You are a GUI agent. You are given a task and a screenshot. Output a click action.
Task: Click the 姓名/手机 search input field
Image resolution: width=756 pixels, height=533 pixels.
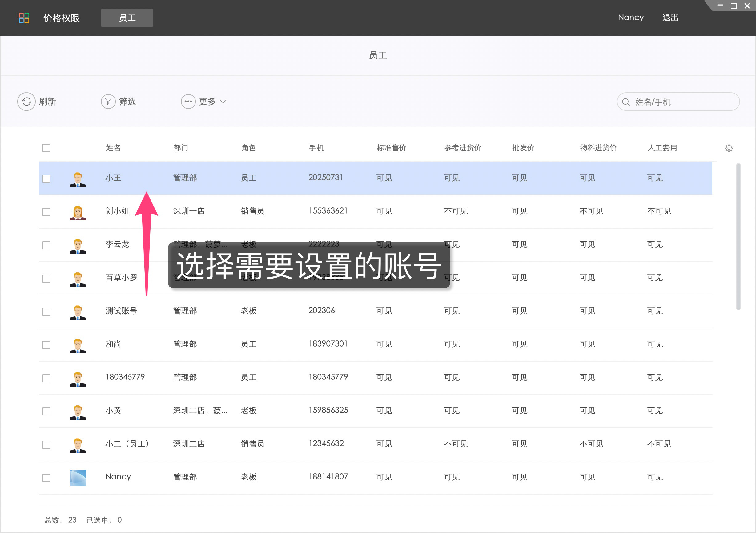tap(678, 102)
